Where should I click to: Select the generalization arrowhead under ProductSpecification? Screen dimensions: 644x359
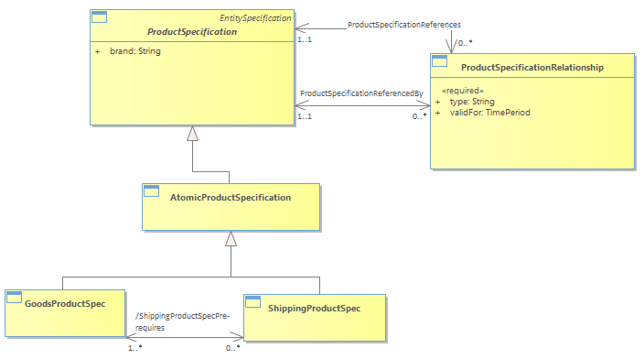[x=193, y=133]
